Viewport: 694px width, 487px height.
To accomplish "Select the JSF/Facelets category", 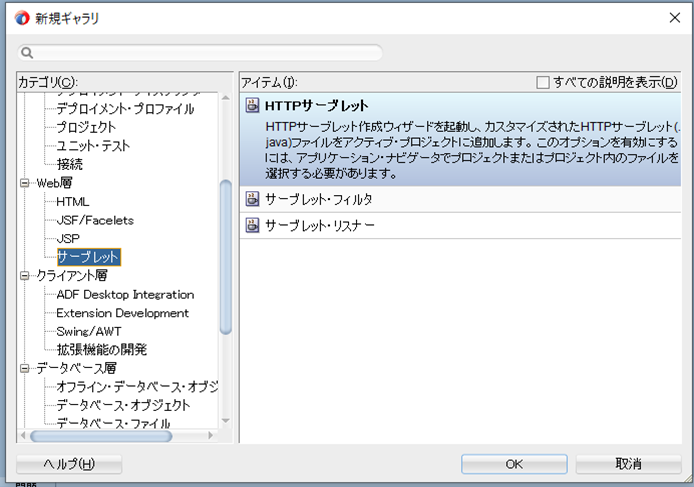I will (x=95, y=220).
